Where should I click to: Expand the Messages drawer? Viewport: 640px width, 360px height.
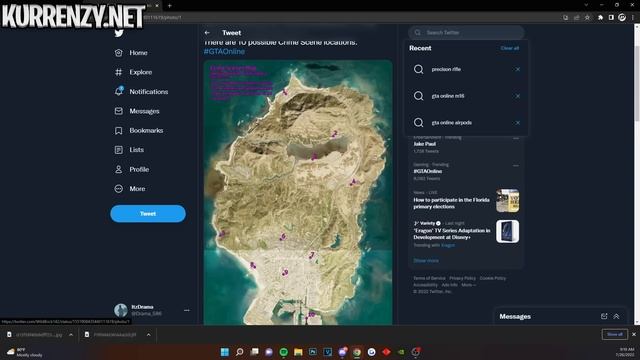click(616, 316)
